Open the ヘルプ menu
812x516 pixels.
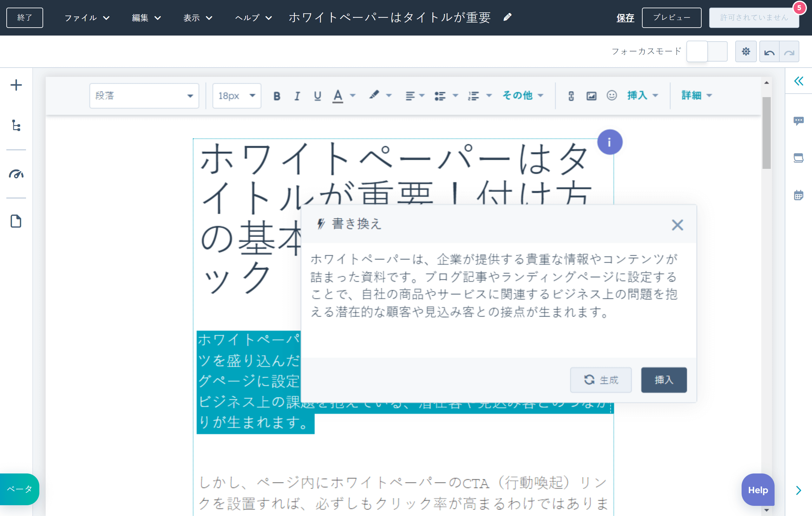click(253, 17)
